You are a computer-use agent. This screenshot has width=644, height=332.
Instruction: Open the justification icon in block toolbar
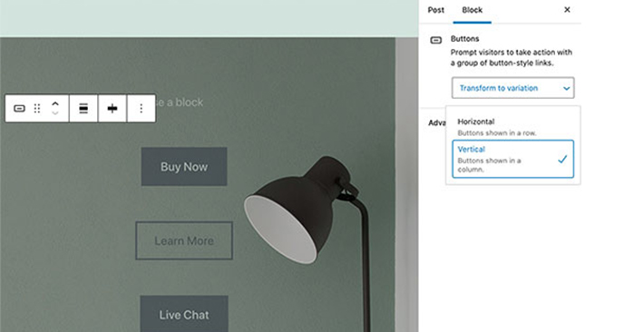click(83, 109)
